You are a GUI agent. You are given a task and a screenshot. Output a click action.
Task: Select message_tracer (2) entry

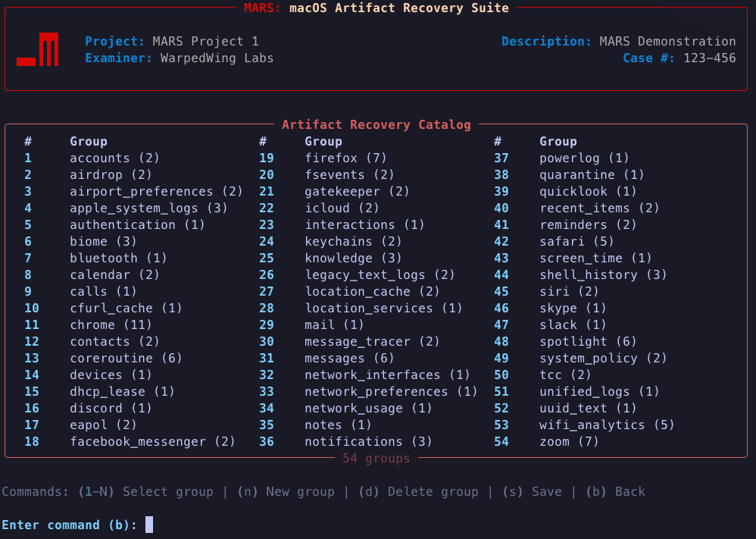tap(372, 342)
